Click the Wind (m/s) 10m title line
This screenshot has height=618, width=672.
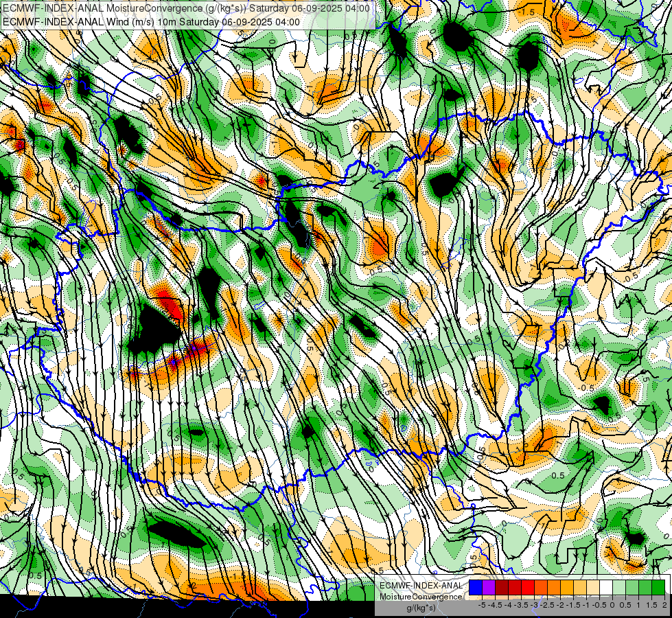tap(151, 22)
